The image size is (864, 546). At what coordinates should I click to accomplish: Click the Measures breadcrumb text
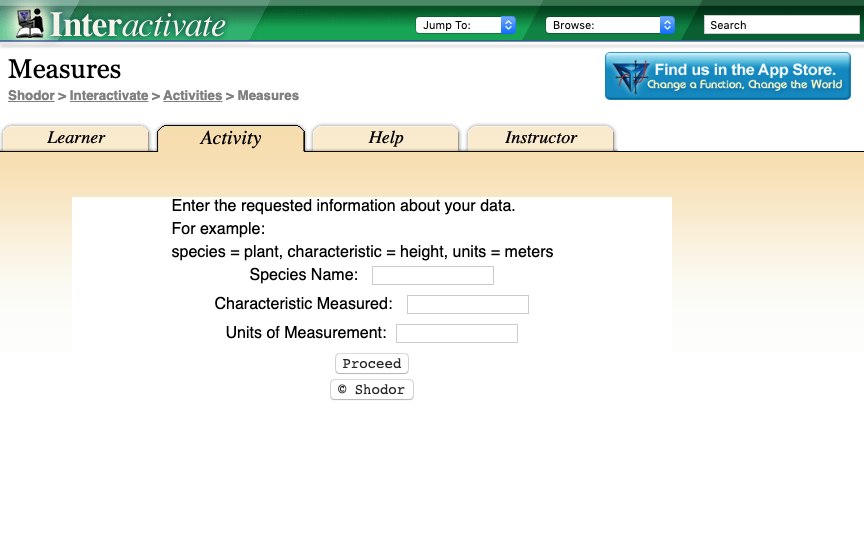(268, 95)
